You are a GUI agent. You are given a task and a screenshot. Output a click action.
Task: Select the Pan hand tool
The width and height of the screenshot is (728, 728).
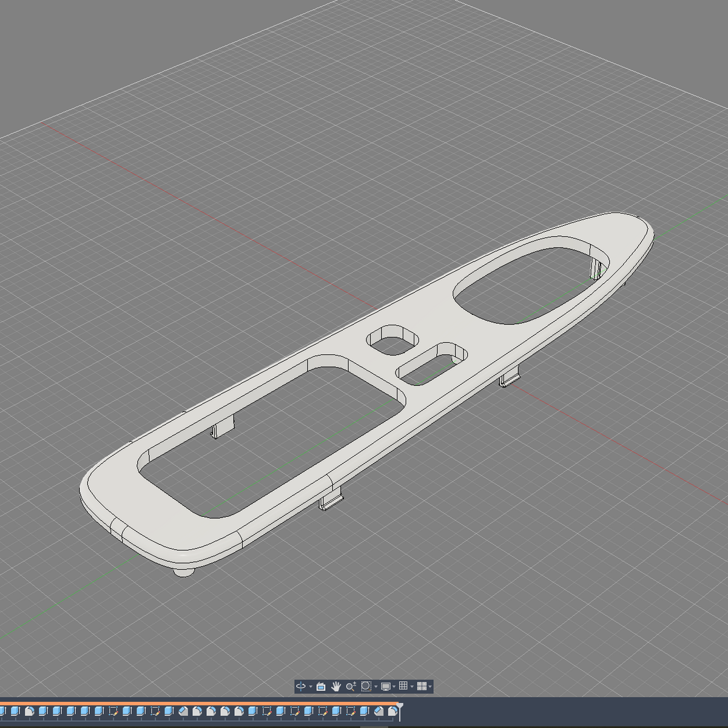click(x=336, y=686)
